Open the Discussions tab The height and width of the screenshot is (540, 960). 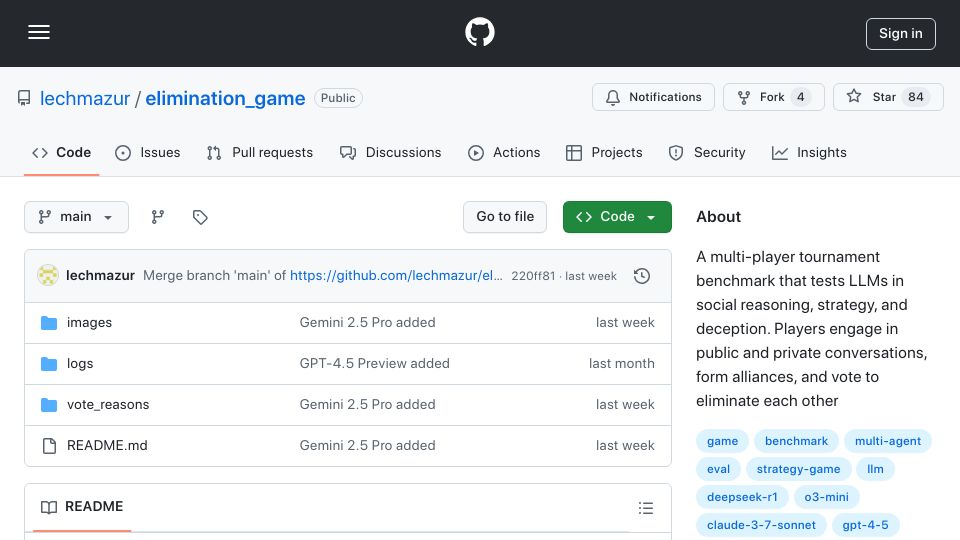pyautogui.click(x=391, y=152)
